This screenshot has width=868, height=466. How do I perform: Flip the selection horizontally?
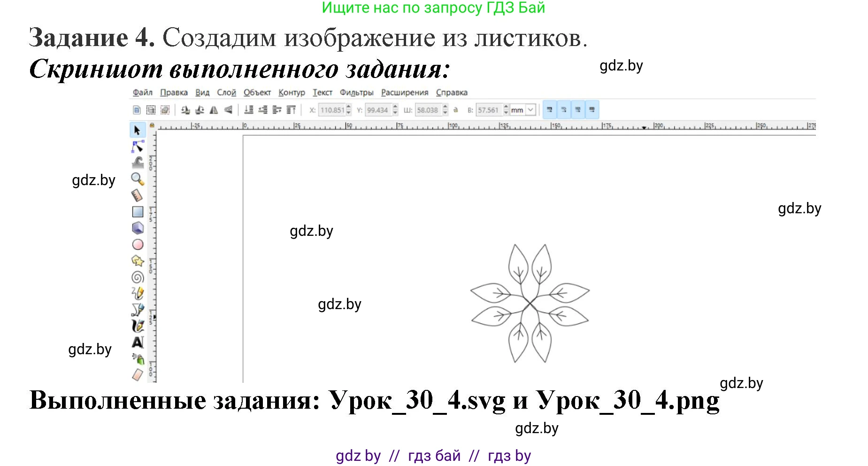(x=214, y=109)
